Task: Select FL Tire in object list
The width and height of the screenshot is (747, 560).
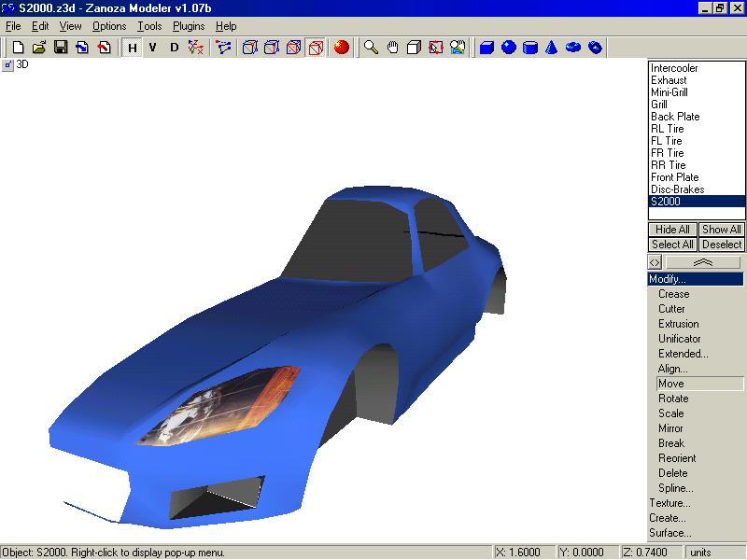Action: [667, 141]
